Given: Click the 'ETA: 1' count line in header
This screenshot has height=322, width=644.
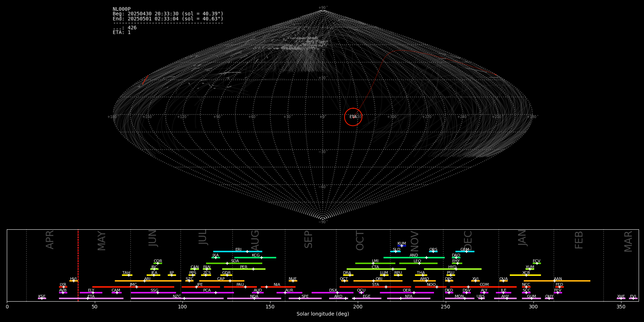Looking at the screenshot, I should (x=122, y=32).
